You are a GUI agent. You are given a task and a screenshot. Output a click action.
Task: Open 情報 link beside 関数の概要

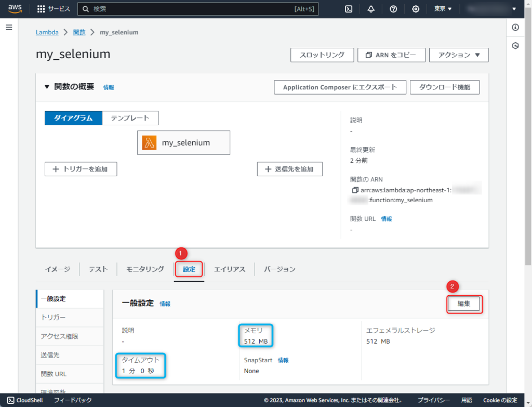point(109,87)
